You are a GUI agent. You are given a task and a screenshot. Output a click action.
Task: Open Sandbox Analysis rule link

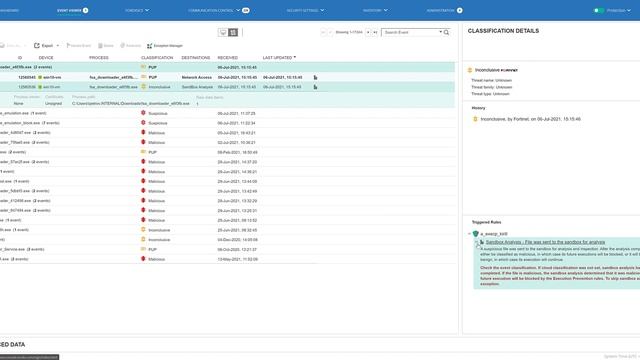(x=545, y=242)
